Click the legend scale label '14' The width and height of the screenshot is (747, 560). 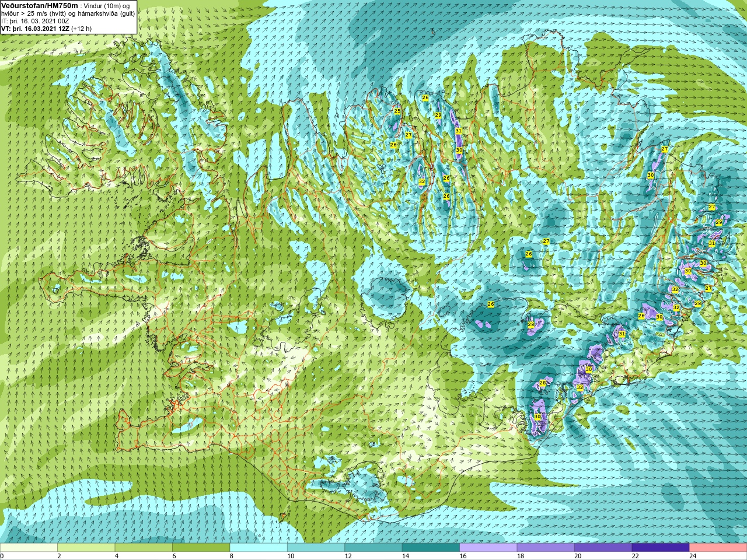pos(406,556)
